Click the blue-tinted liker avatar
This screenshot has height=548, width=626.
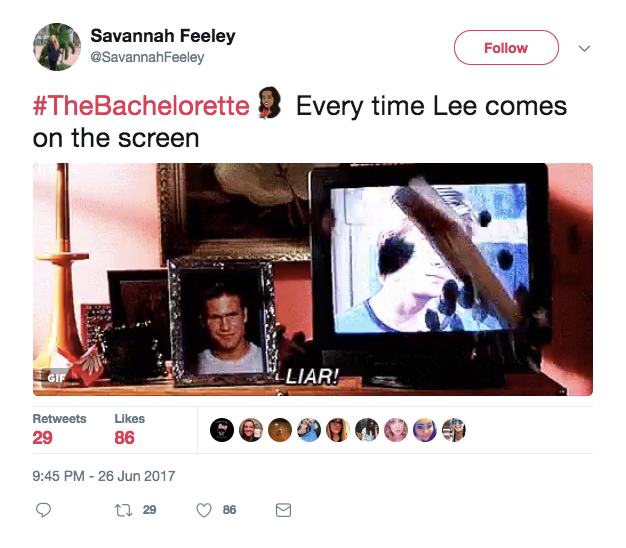pyautogui.click(x=425, y=430)
